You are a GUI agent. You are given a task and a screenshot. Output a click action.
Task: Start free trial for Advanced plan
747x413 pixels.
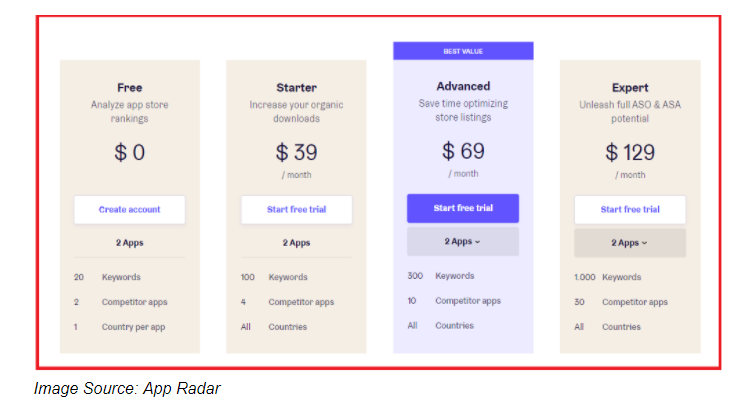(463, 208)
